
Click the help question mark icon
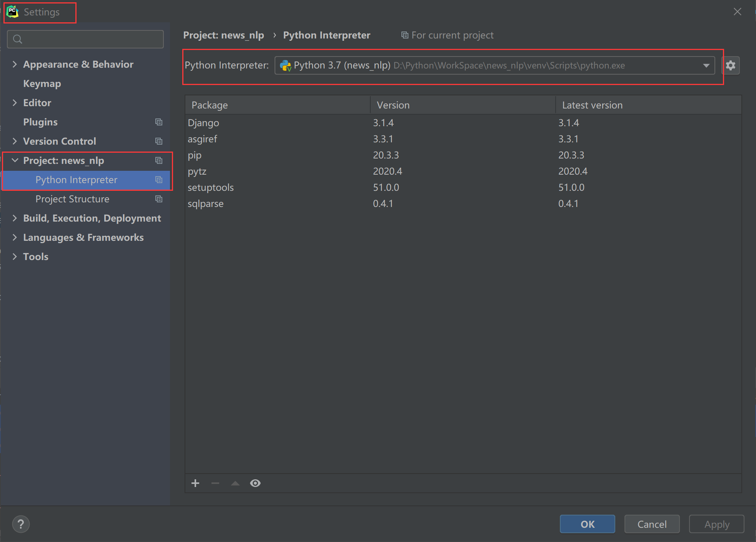[21, 524]
